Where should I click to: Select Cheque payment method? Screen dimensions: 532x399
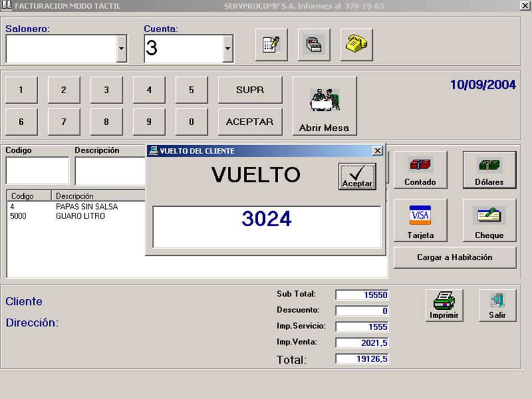click(x=489, y=220)
